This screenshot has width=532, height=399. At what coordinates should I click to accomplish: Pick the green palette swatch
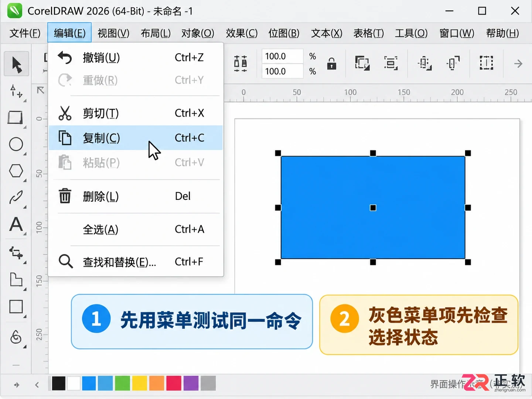tap(122, 383)
